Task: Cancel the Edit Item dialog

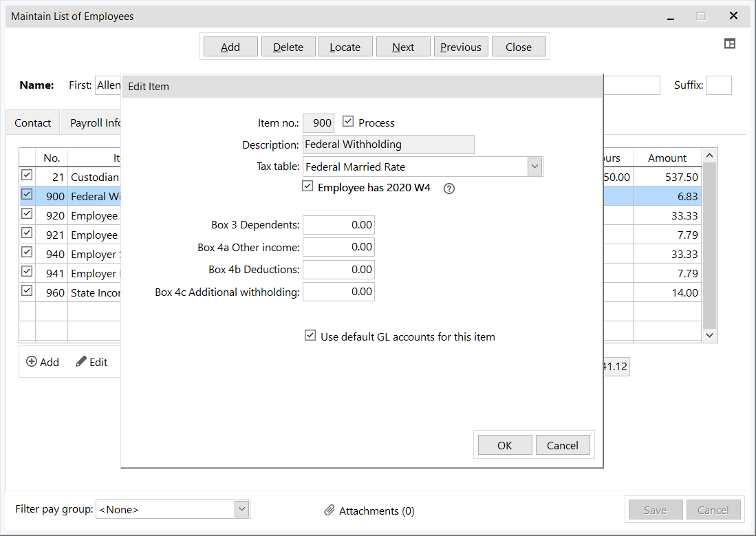Action: coord(562,445)
